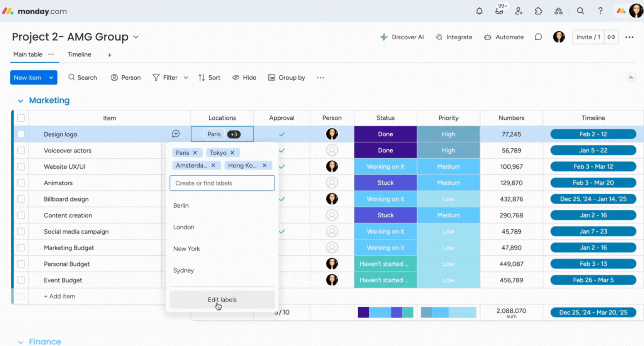The image size is (644, 346).
Task: Open the Paris +3 locations cell
Action: (x=222, y=134)
